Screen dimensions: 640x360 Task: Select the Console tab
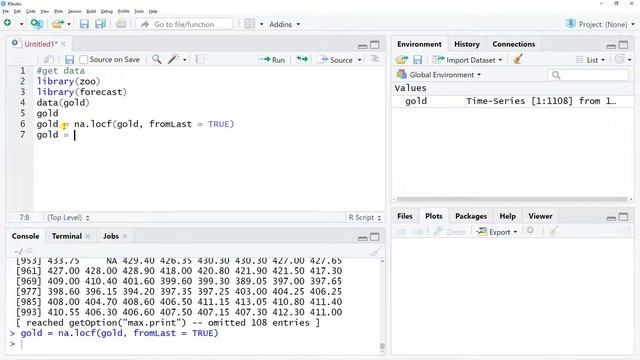pos(25,236)
